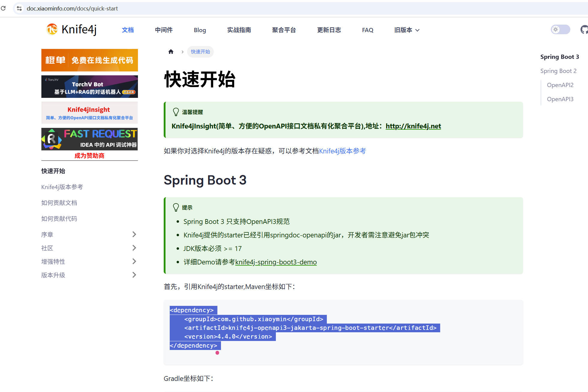Click the TorchV Bot banner ad
This screenshot has width=588, height=392.
click(90, 86)
